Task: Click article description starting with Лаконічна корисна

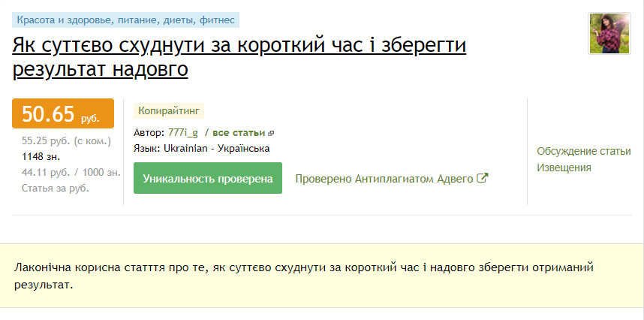Action: [304, 276]
